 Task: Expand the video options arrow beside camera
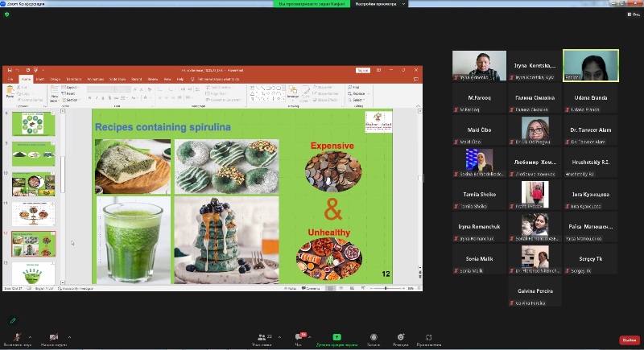[x=69, y=337]
